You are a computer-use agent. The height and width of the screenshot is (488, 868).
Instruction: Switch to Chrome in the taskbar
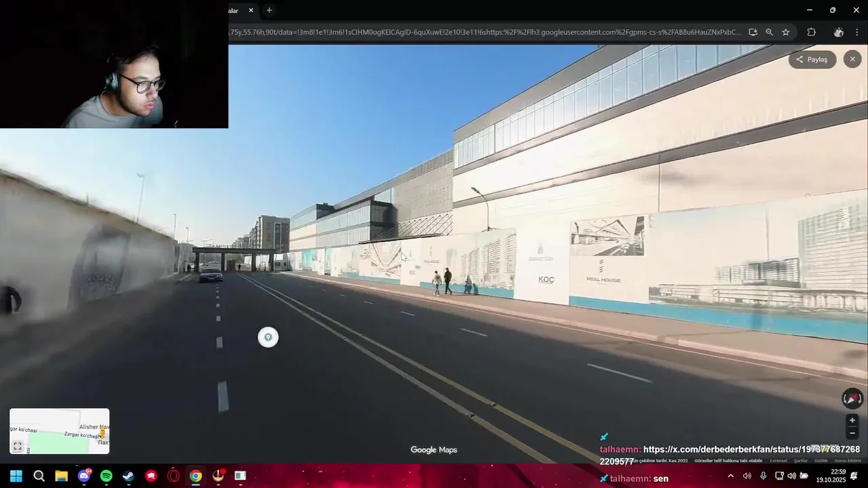coord(195,476)
